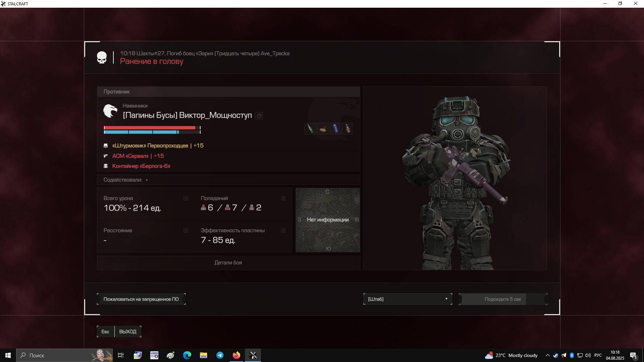644x362 pixels.
Task: Click the dark soda bottle consumable icon
Action: [x=348, y=129]
